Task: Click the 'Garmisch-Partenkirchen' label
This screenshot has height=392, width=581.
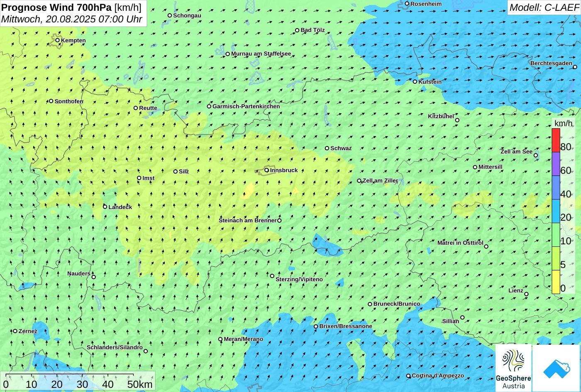Action: [x=246, y=106]
